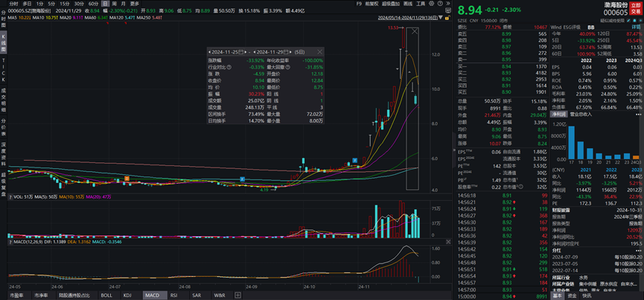The width and height of the screenshot is (644, 300).
Task: Click the alert bell icon in quote panel
Action: tap(634, 21)
